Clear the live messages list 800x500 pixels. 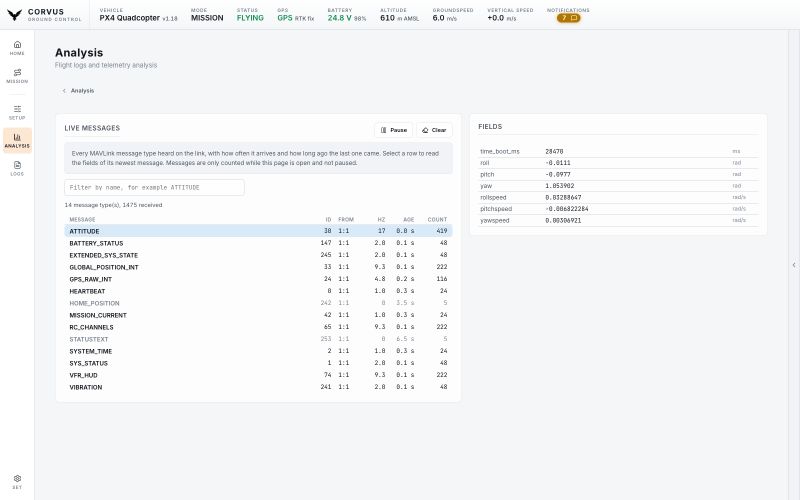pos(434,130)
